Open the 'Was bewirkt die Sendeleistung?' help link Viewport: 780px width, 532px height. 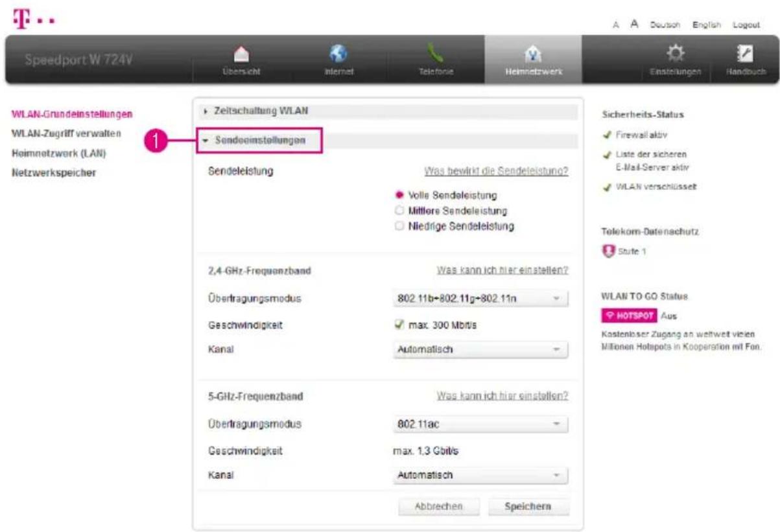[496, 172]
